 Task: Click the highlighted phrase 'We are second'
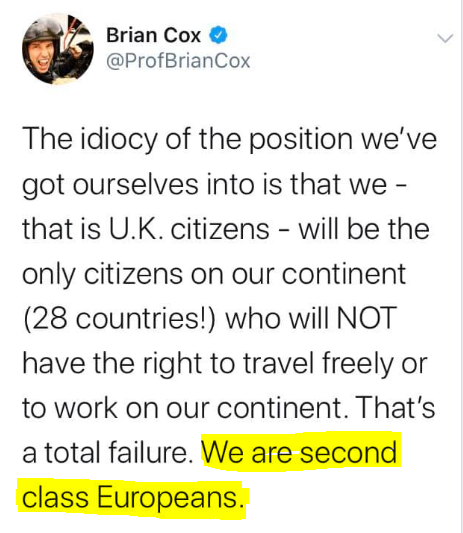[x=299, y=453]
